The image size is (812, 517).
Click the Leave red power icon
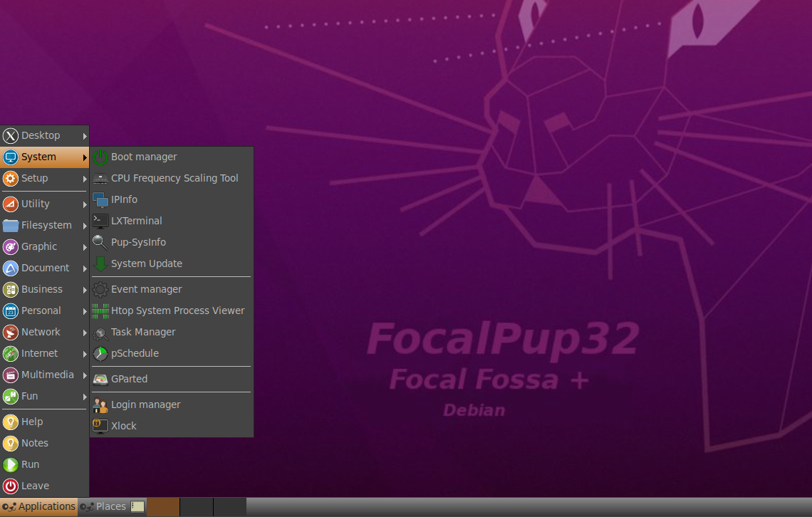11,486
